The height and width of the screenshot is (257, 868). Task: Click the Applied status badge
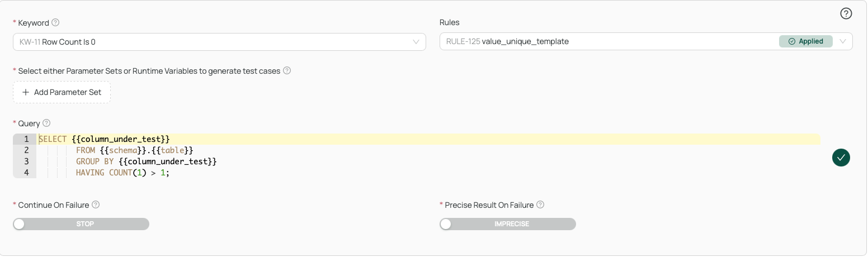[805, 41]
